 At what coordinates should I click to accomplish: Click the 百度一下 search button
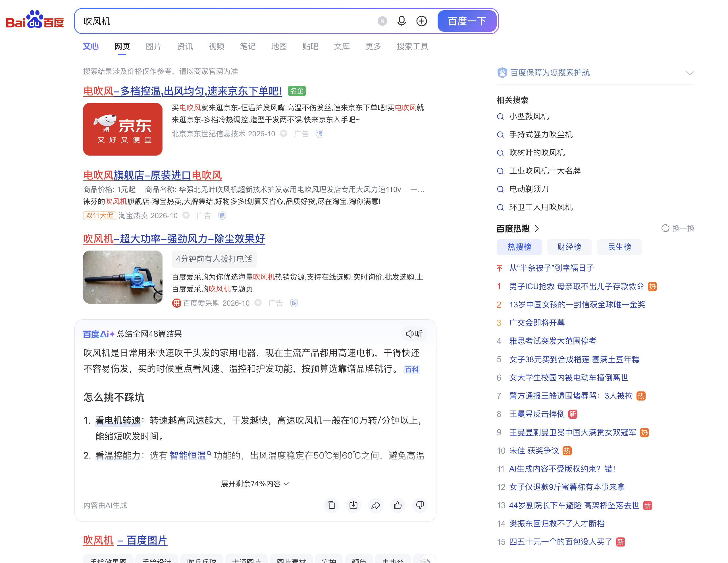click(467, 21)
